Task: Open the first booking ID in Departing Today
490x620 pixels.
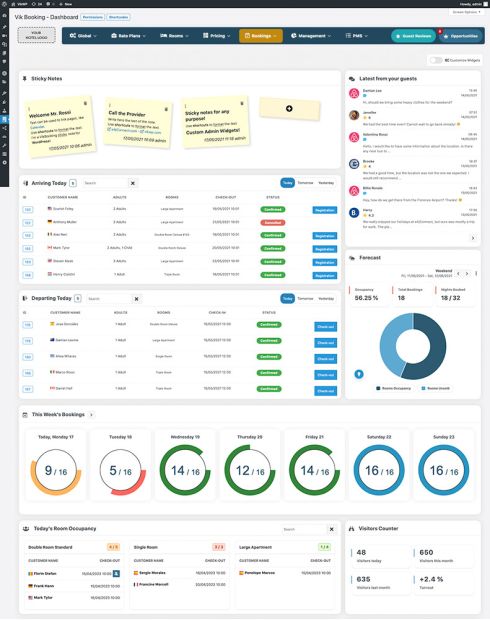Action: click(x=28, y=325)
